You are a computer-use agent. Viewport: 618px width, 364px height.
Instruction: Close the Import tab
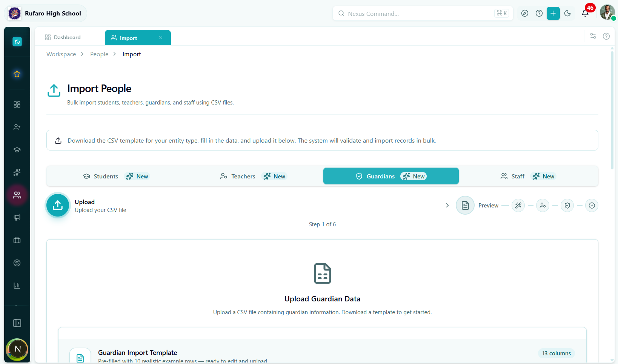pos(161,38)
